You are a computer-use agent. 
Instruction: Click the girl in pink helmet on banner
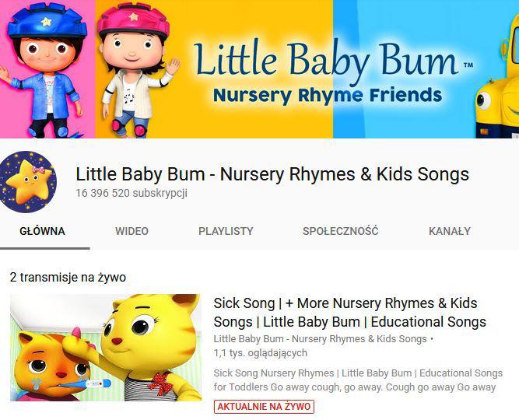(x=136, y=70)
